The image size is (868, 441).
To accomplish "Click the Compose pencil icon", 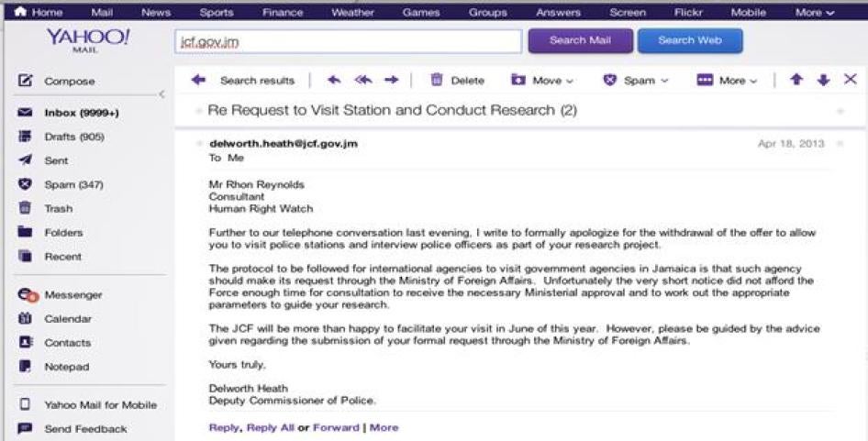I will click(26, 82).
